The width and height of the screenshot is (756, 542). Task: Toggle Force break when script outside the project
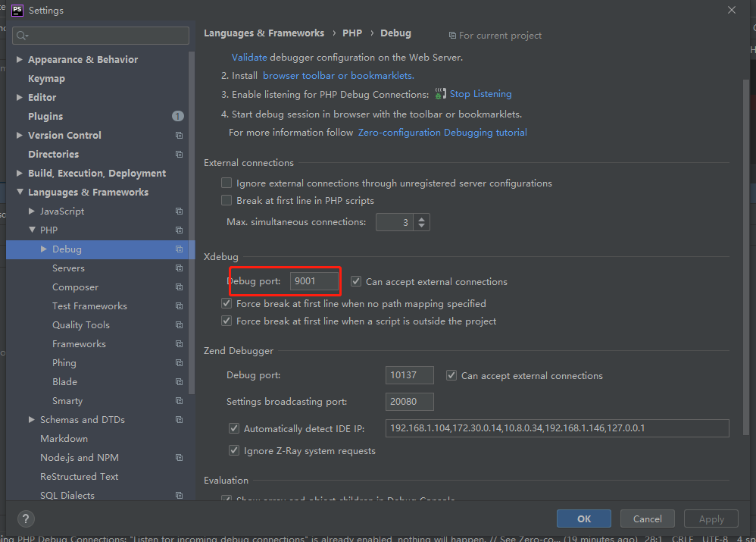point(226,321)
